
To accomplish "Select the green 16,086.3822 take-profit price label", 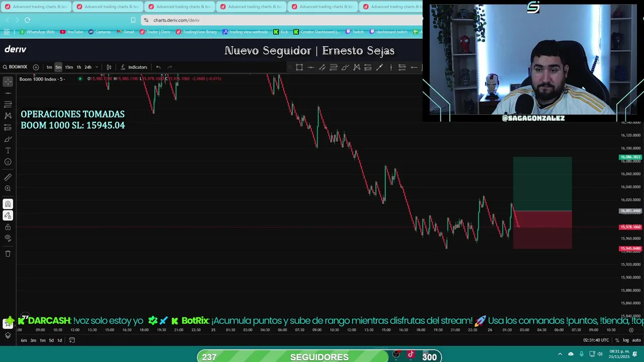I will click(x=630, y=157).
